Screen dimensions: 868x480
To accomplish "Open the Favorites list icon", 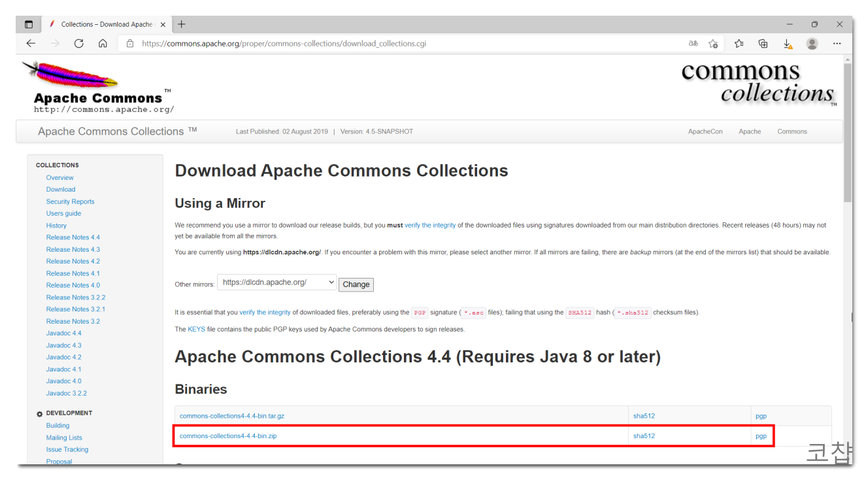I will point(739,44).
